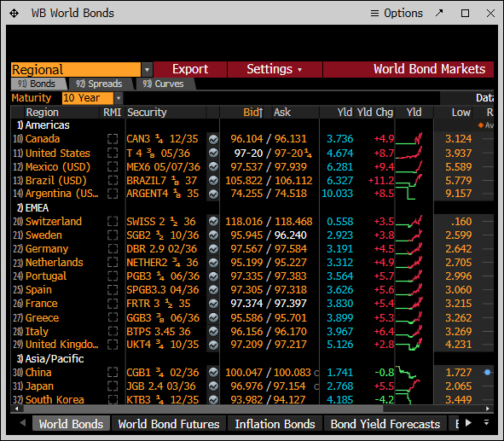Click the chart icon in Germany row
Screen dimensions: 504x441
tap(213, 249)
